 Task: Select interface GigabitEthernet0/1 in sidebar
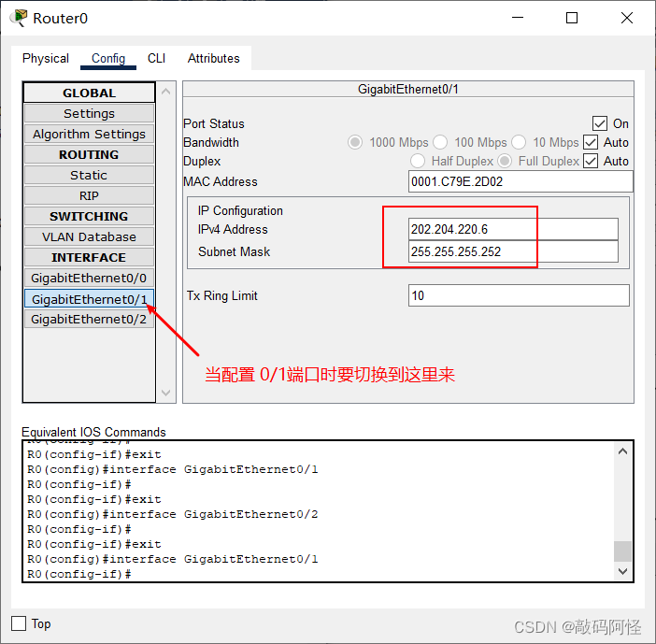click(x=89, y=299)
